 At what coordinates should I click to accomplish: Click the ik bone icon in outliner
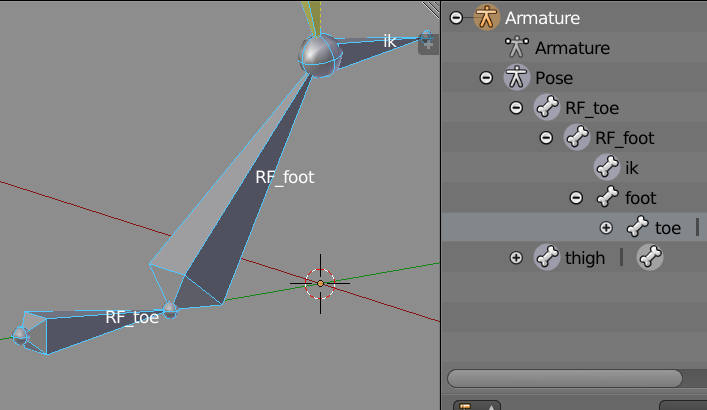click(x=607, y=167)
